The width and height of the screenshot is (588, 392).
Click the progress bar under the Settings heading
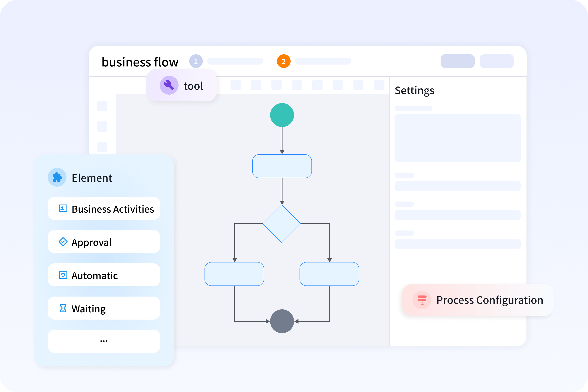coord(413,108)
